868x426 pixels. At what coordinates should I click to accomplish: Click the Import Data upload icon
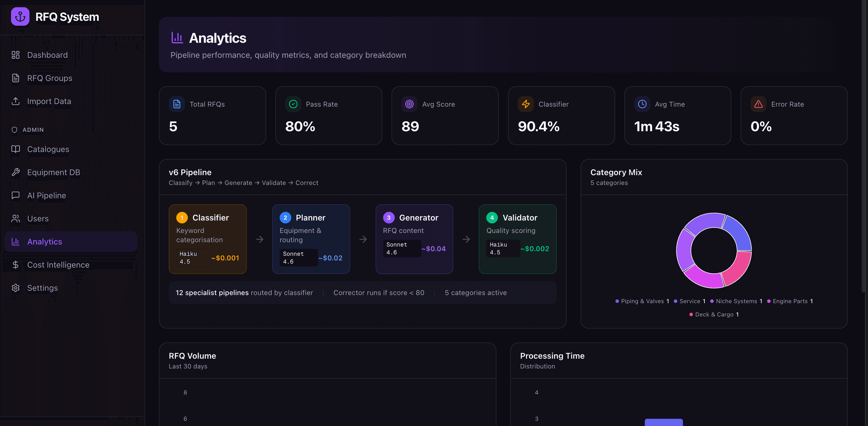click(x=16, y=101)
